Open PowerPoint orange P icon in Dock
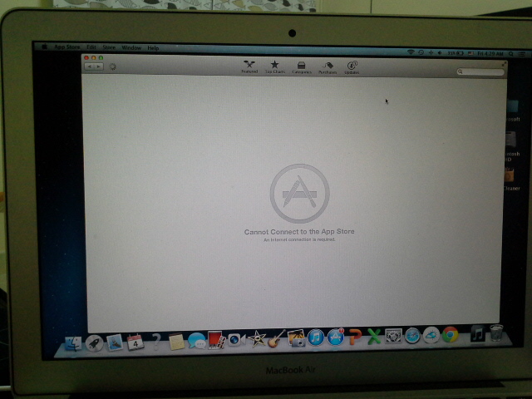The height and width of the screenshot is (399, 532). pos(355,337)
